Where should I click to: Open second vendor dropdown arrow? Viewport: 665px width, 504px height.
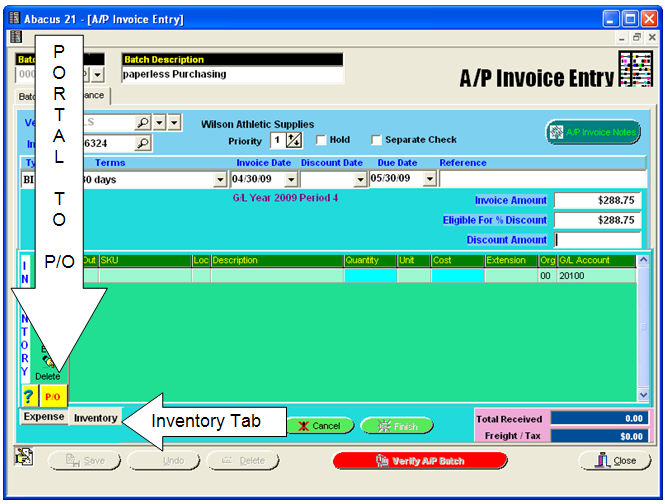[174, 123]
